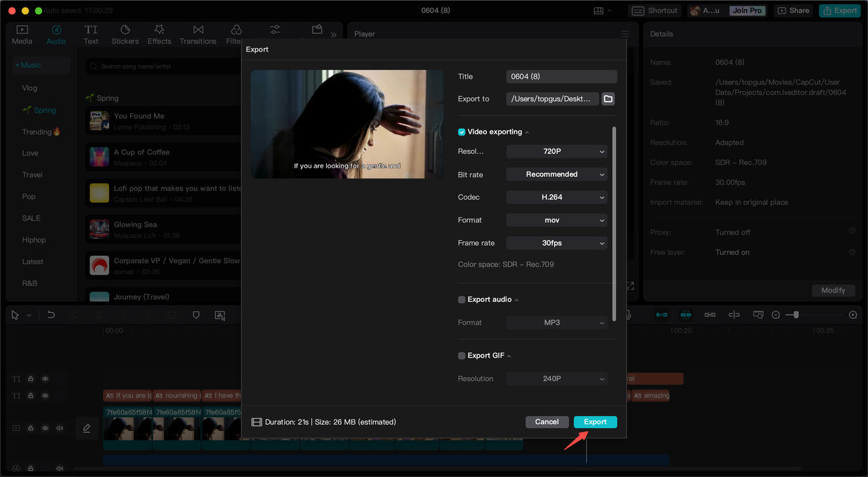Click Cancel in the Export dialog
The width and height of the screenshot is (868, 477).
click(x=547, y=422)
